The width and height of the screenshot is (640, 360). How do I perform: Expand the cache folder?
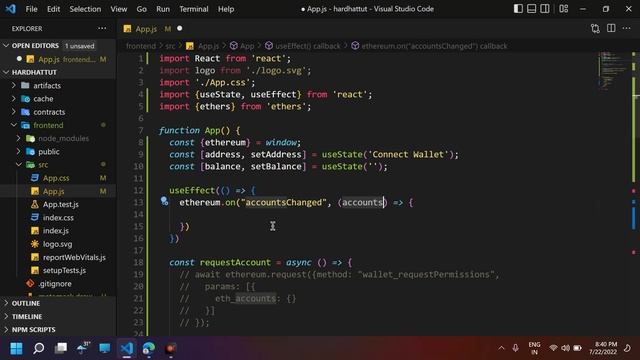click(x=58, y=99)
